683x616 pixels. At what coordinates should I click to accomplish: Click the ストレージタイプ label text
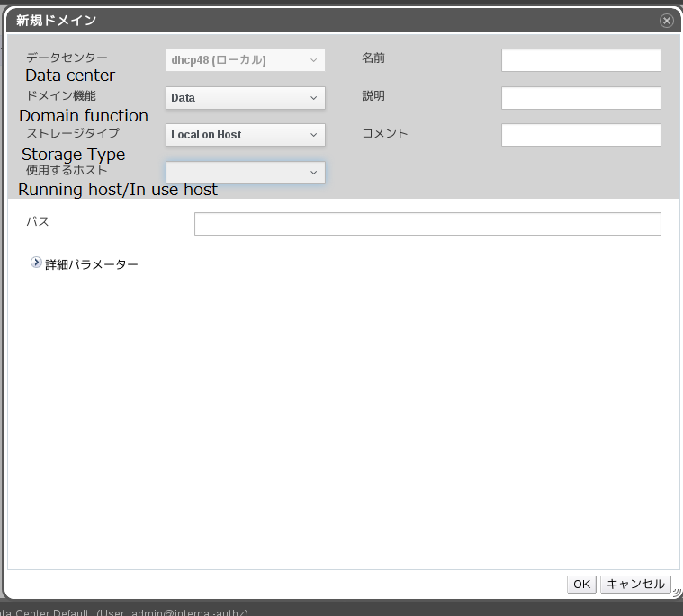pos(73,133)
